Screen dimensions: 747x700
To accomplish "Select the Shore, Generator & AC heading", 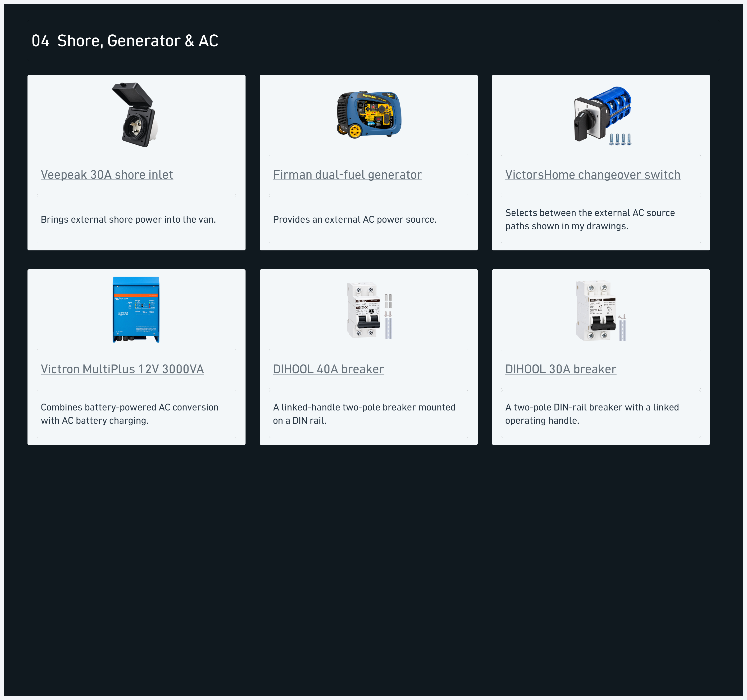I will 137,41.
